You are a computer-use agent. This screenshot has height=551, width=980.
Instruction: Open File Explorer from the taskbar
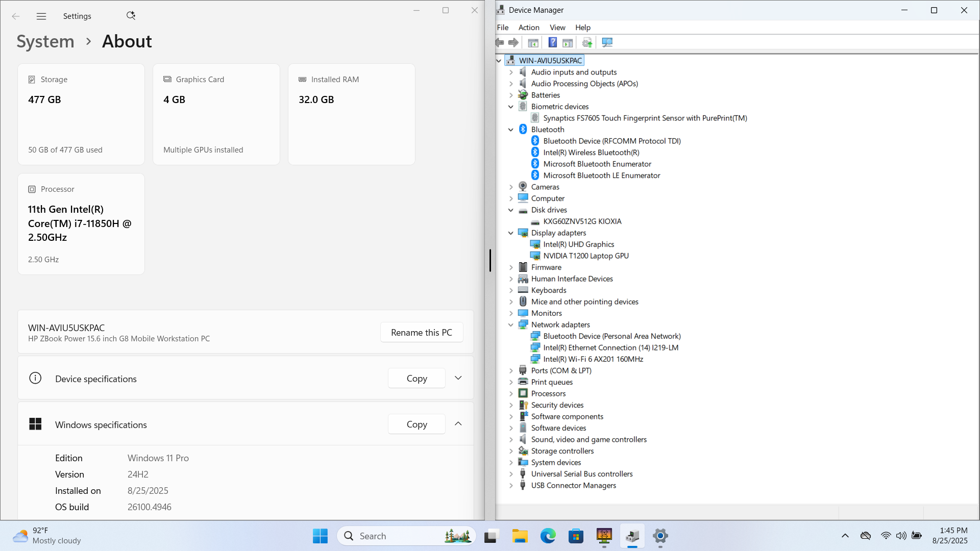coord(520,536)
